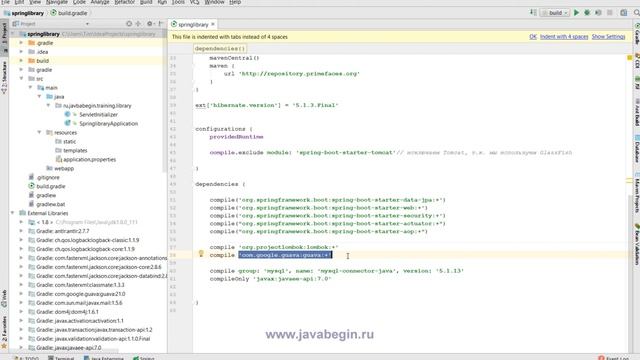Expand the .gradle folder arrow
This screenshot has height=360, width=640.
21,42
